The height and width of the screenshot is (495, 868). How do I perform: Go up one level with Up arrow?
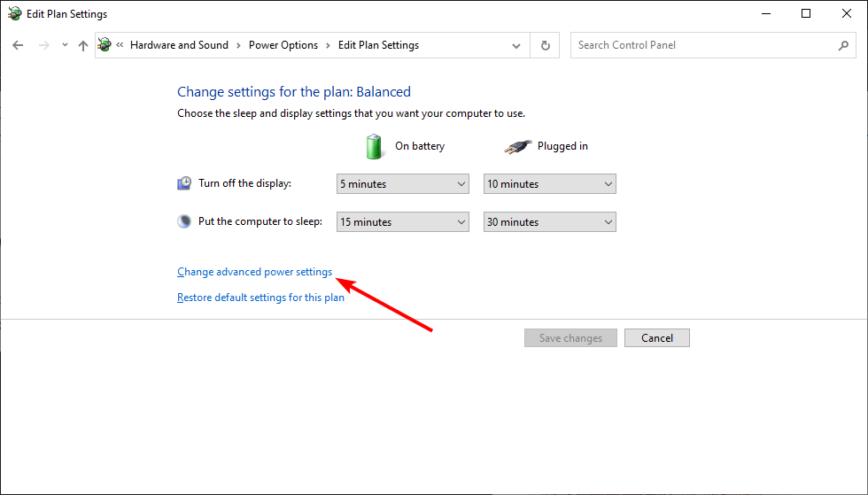pos(83,45)
